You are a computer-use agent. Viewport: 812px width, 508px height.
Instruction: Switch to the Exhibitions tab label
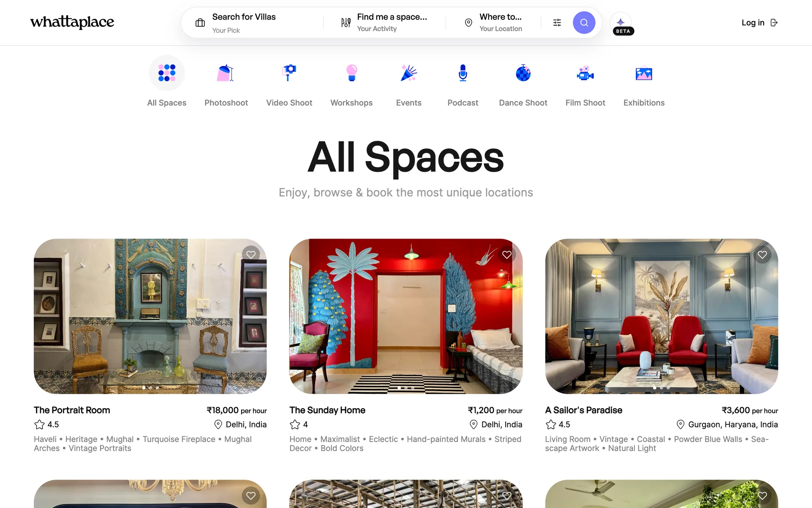pyautogui.click(x=644, y=103)
